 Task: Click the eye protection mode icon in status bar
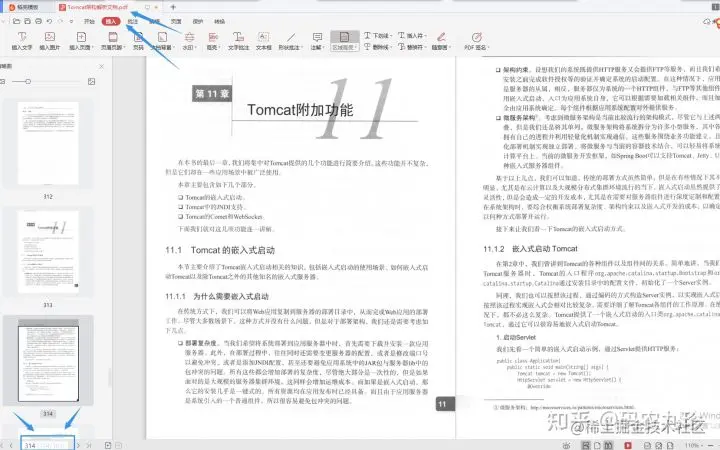click(x=567, y=445)
